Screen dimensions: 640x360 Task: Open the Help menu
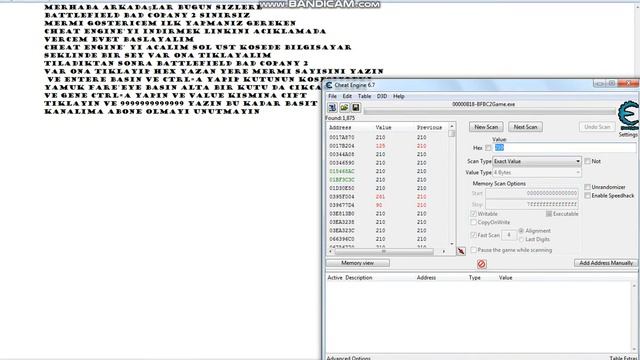(398, 96)
